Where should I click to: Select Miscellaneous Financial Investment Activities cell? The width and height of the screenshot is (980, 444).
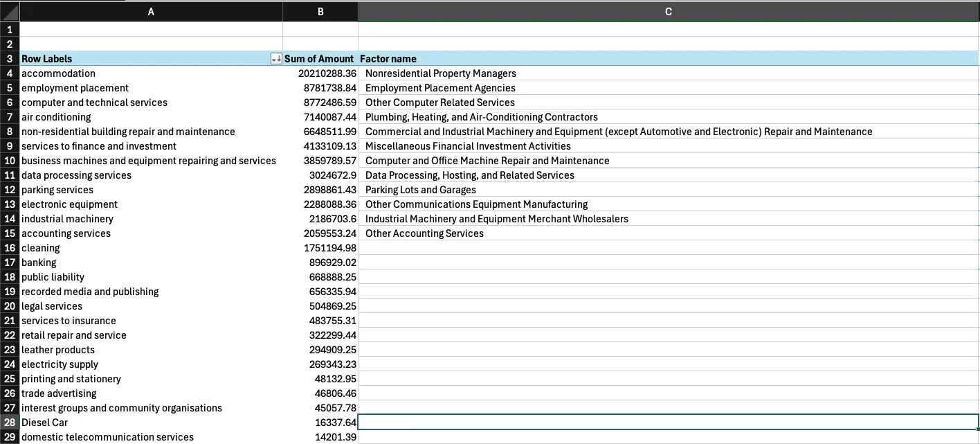[x=669, y=146]
